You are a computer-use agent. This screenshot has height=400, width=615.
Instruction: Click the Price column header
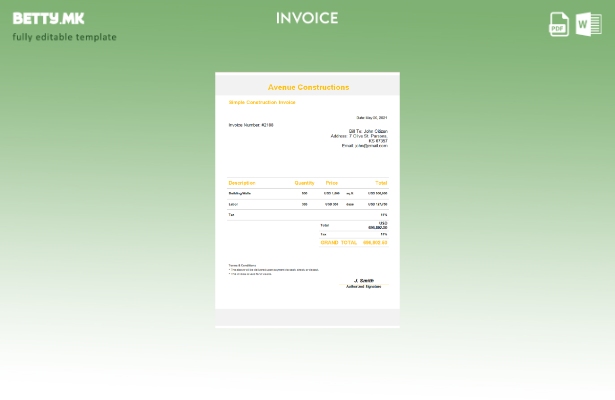[331, 183]
